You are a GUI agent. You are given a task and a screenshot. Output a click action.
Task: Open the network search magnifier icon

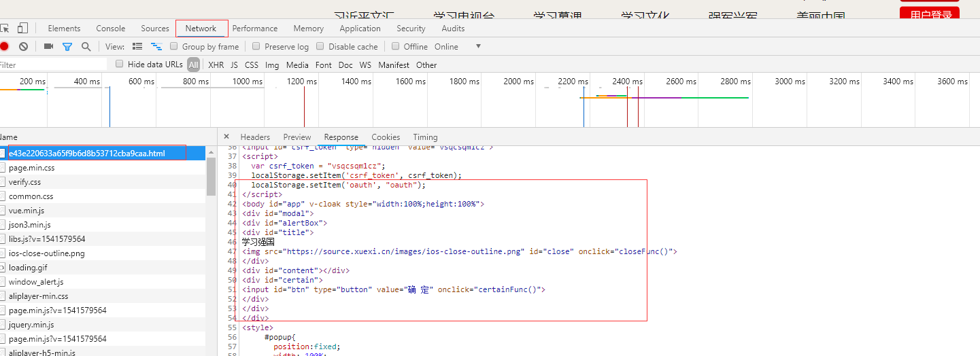(86, 47)
